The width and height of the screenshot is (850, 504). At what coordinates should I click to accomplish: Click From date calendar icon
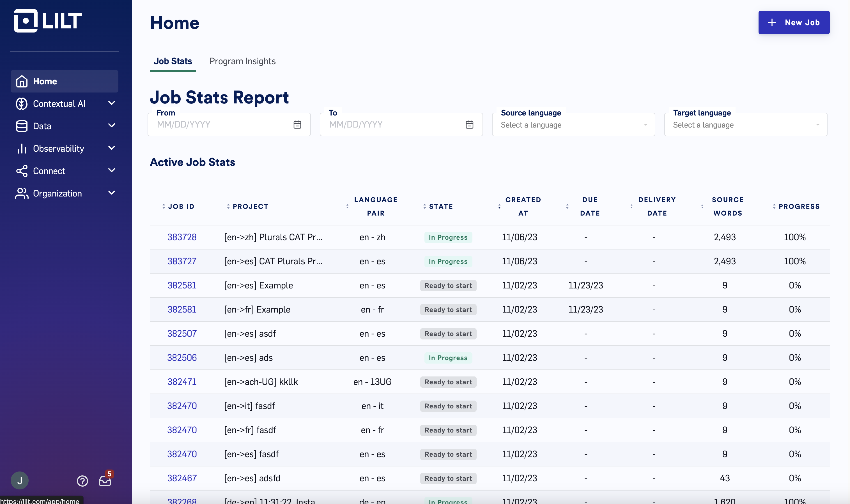(x=297, y=124)
